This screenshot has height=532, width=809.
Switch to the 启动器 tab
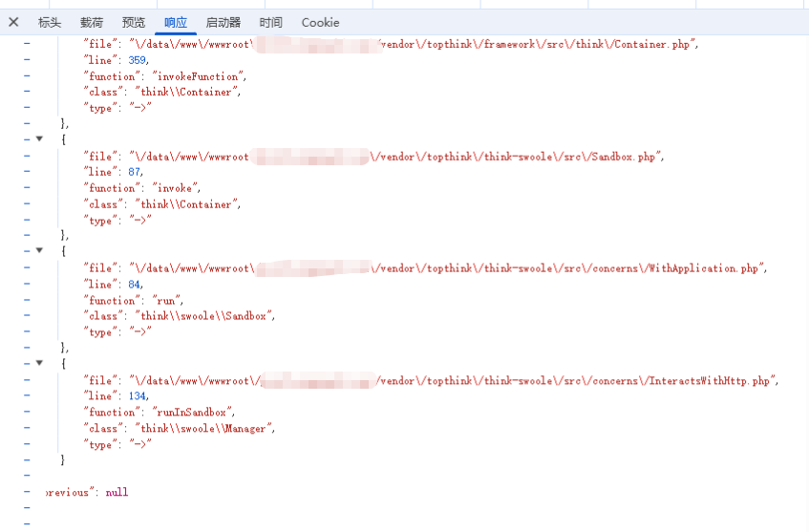point(223,23)
